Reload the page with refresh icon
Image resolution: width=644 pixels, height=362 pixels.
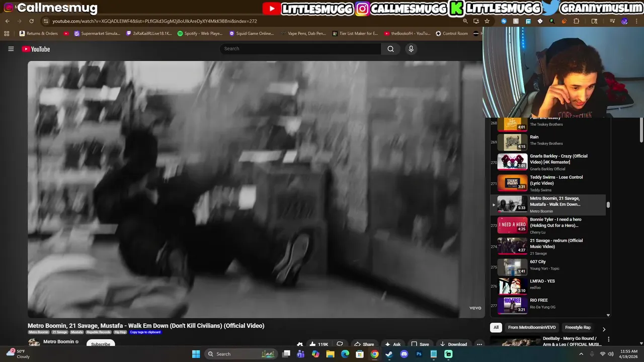(31, 21)
